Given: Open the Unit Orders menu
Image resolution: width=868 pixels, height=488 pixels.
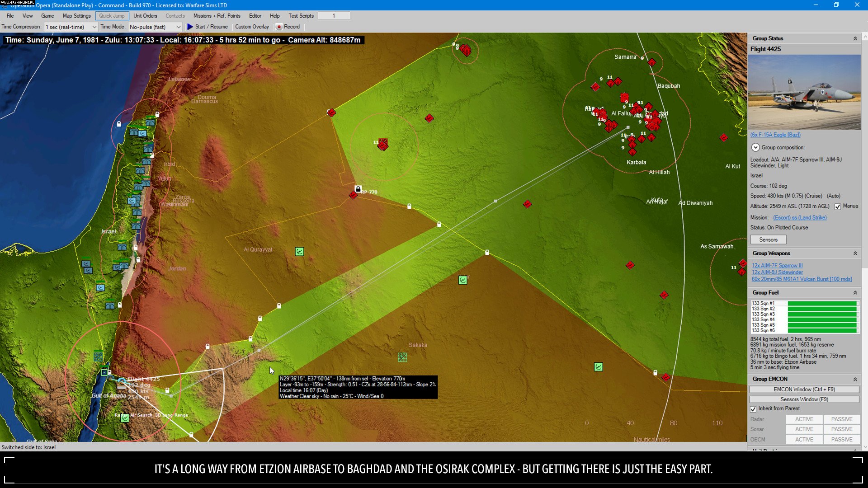Looking at the screenshot, I should [x=145, y=15].
